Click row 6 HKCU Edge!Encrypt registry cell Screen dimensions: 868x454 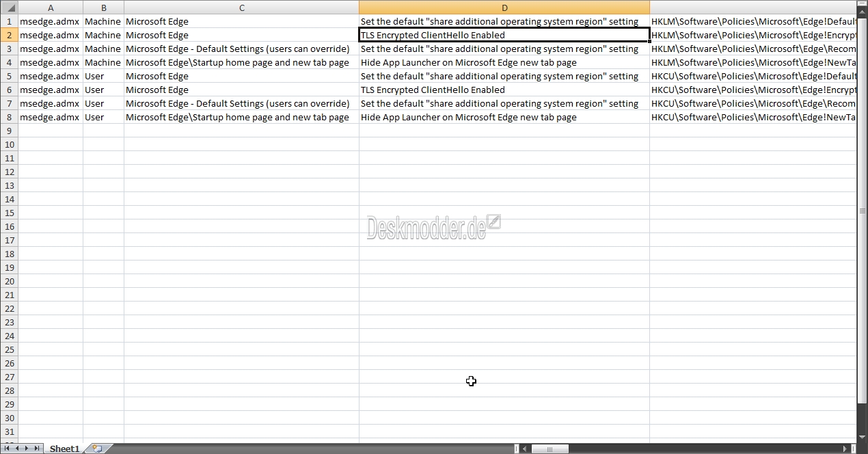[x=753, y=90]
